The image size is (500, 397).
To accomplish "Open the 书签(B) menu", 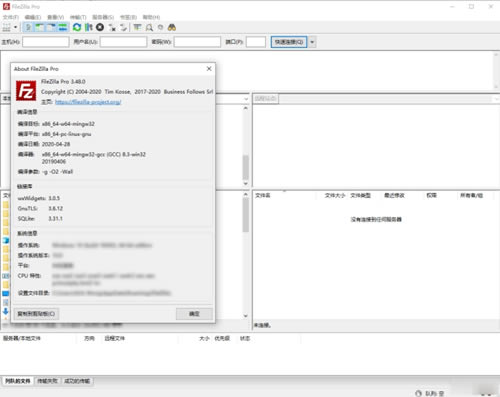I will coord(128,17).
